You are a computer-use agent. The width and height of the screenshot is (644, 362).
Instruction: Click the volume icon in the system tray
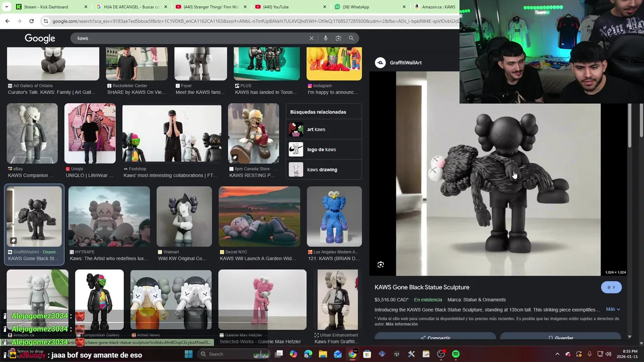[x=609, y=354]
